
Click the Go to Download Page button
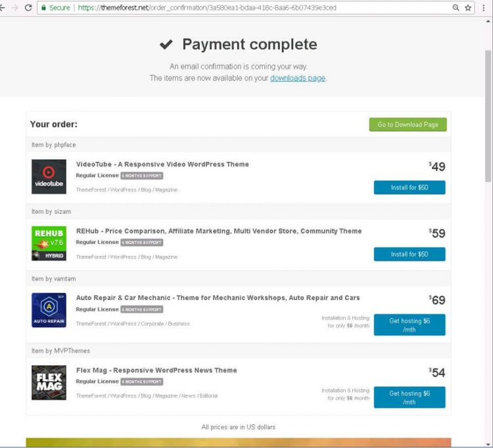coord(408,124)
